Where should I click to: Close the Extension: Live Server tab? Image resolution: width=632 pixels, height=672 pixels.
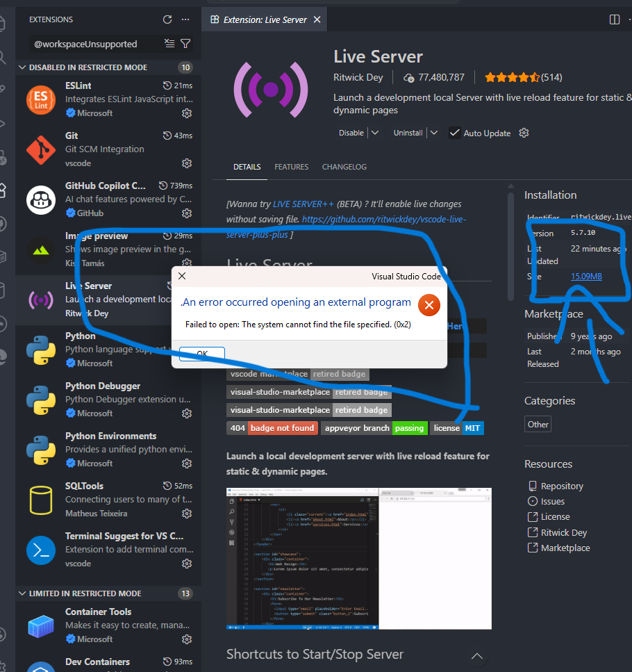pos(317,19)
